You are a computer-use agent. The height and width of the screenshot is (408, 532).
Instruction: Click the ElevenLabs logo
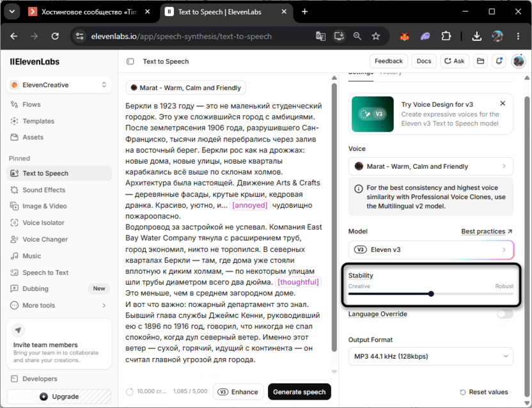(x=35, y=62)
